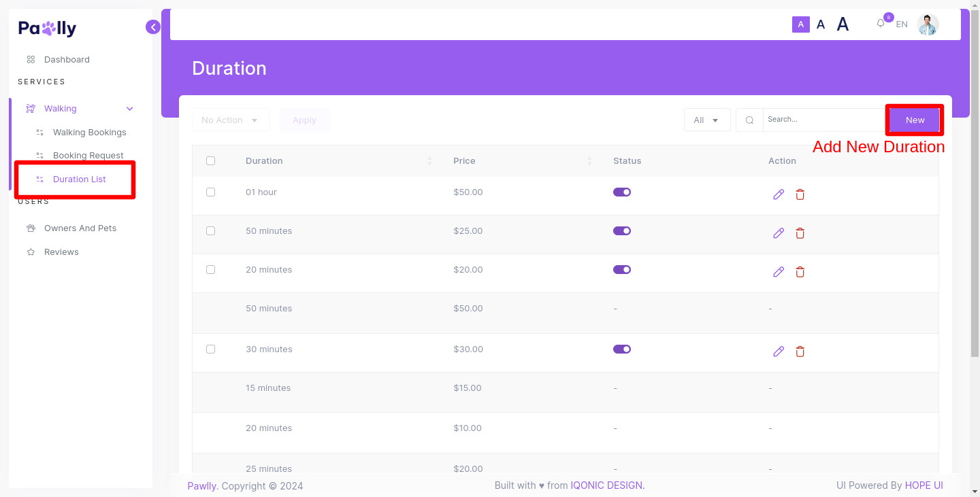The height and width of the screenshot is (497, 980).
Task: Check the select-all header checkbox
Action: [x=210, y=161]
